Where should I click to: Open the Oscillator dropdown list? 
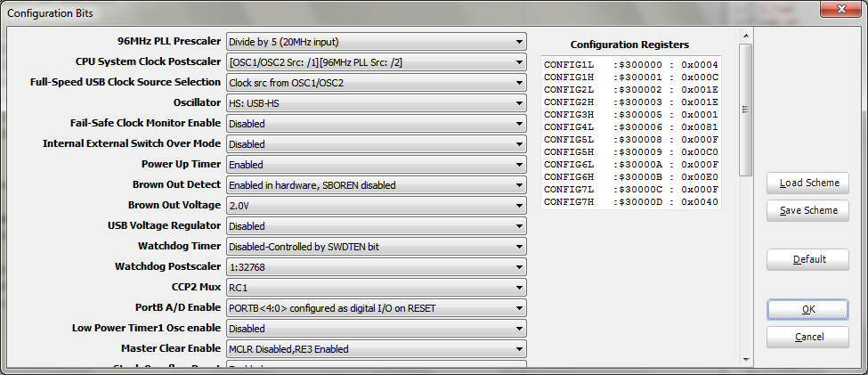pyautogui.click(x=376, y=103)
